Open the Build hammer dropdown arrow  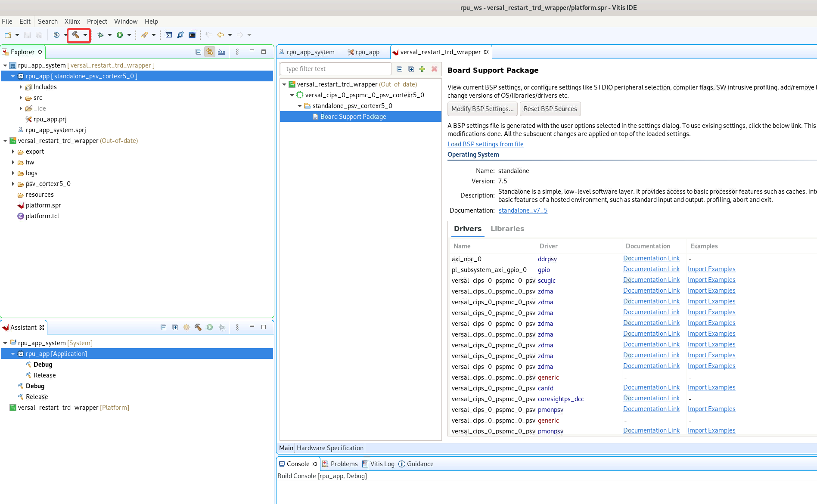coord(85,35)
